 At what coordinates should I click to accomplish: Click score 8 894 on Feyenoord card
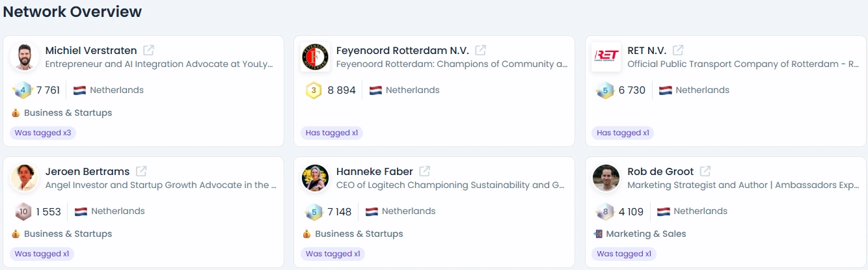(342, 90)
